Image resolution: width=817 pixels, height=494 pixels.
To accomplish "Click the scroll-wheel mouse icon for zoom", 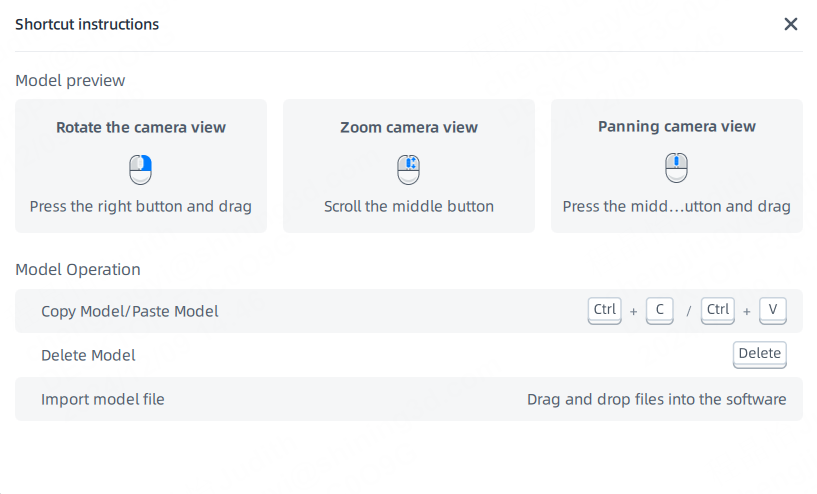I will [408, 169].
